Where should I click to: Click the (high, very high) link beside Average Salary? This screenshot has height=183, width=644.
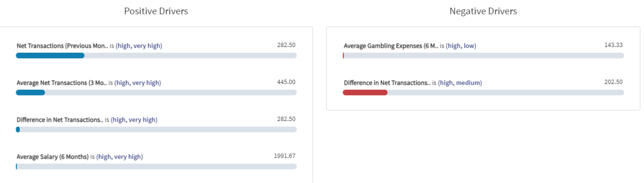click(119, 157)
